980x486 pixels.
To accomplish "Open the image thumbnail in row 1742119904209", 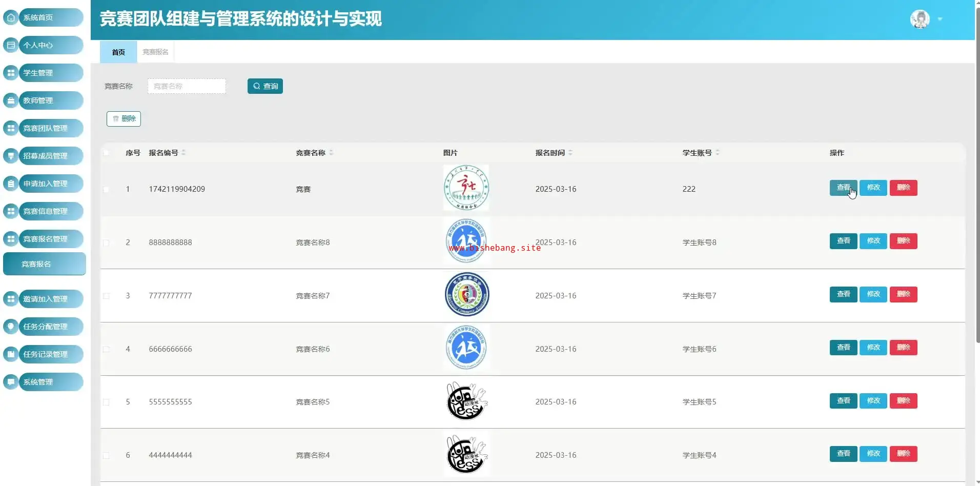I will pos(466,188).
